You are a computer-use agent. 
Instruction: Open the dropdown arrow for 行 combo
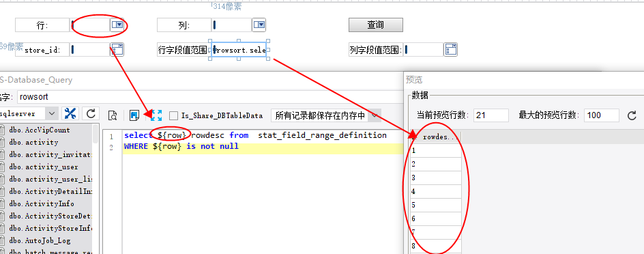coord(117,25)
